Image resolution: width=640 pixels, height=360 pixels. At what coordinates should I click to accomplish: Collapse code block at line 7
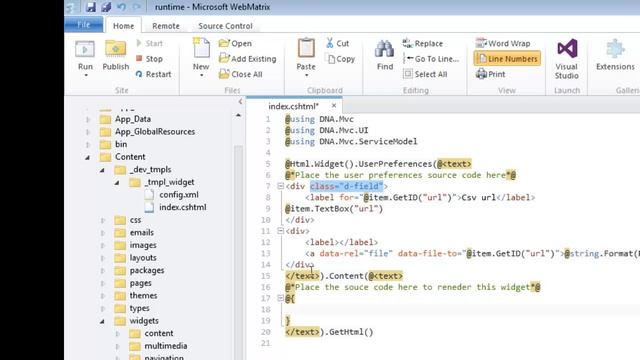[280, 186]
